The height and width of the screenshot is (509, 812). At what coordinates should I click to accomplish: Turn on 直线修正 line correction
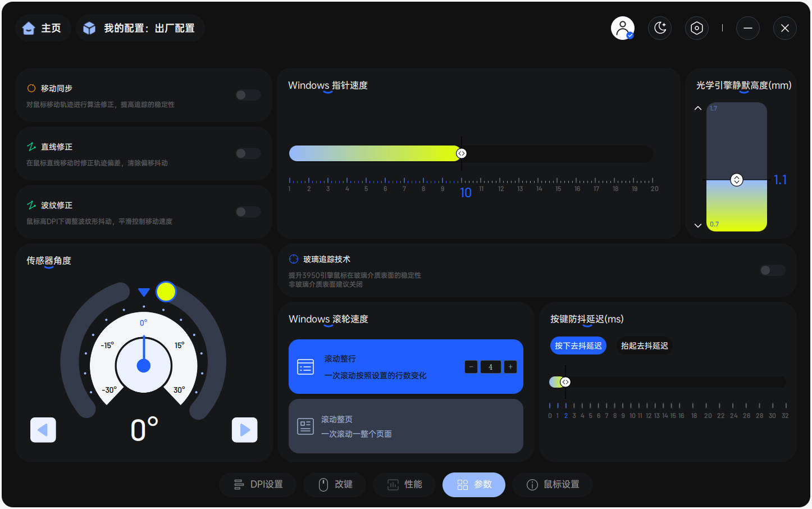click(248, 153)
